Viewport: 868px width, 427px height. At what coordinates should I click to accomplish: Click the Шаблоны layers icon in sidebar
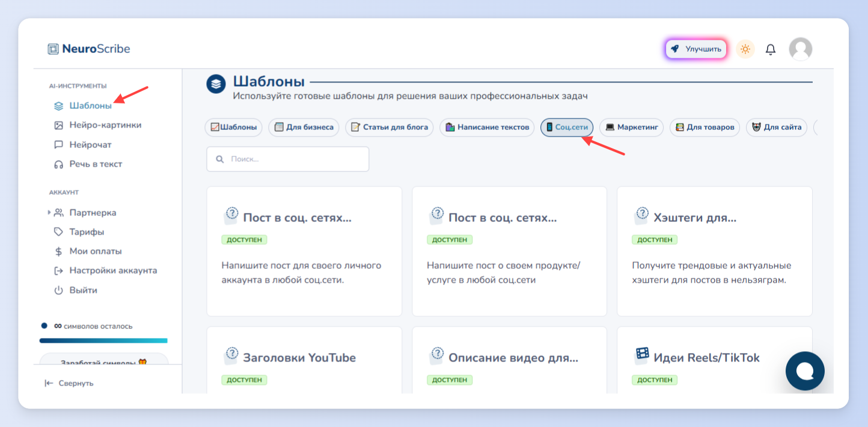click(x=58, y=106)
